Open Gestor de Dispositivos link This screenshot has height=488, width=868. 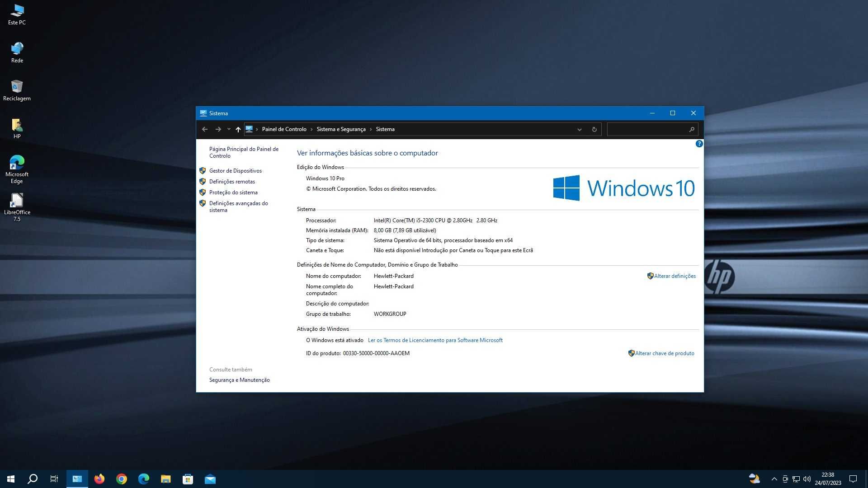235,171
